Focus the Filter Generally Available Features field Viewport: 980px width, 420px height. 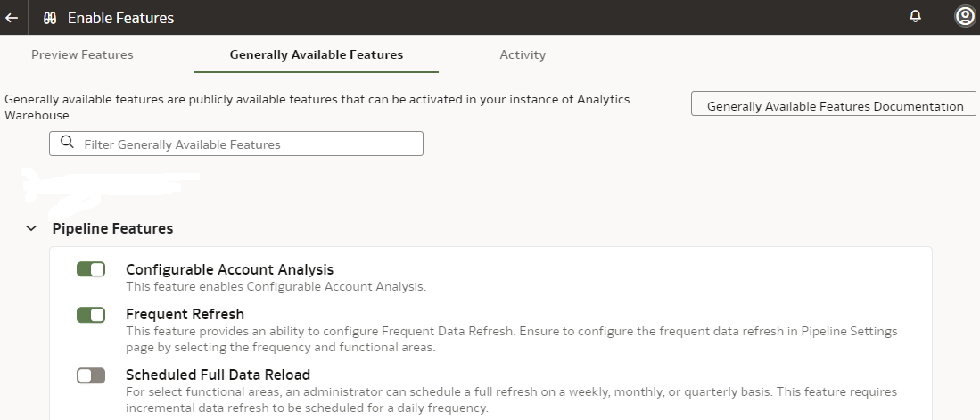point(250,144)
